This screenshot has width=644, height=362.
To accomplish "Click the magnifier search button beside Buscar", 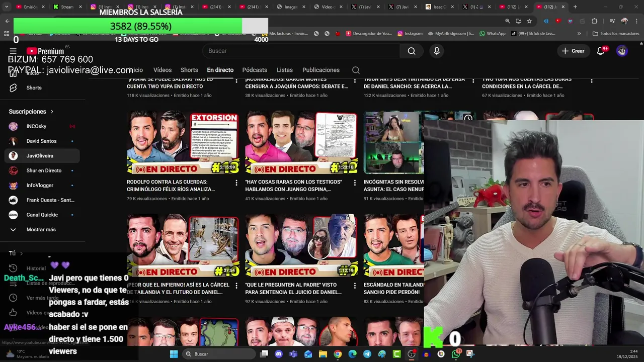I will point(412,51).
